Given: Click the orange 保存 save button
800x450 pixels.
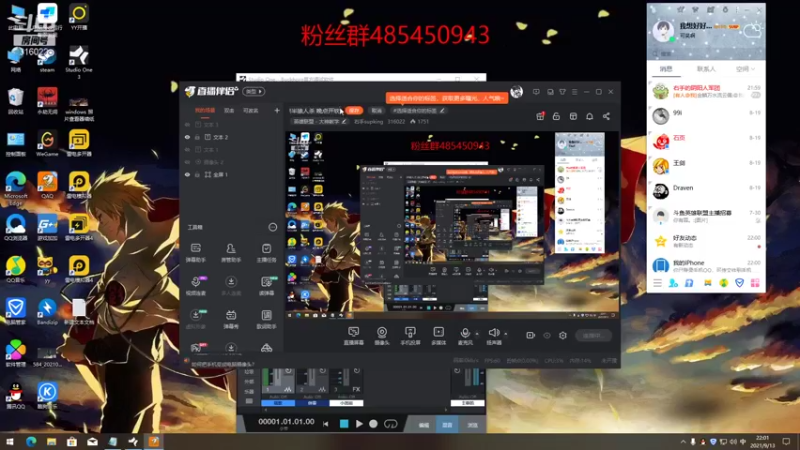Looking at the screenshot, I should [x=354, y=110].
